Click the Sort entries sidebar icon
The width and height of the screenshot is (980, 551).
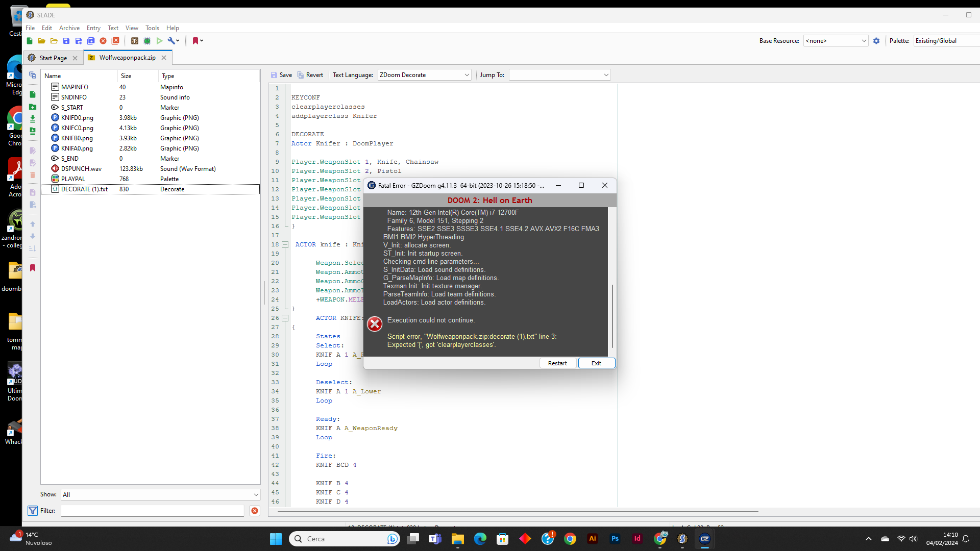33,248
